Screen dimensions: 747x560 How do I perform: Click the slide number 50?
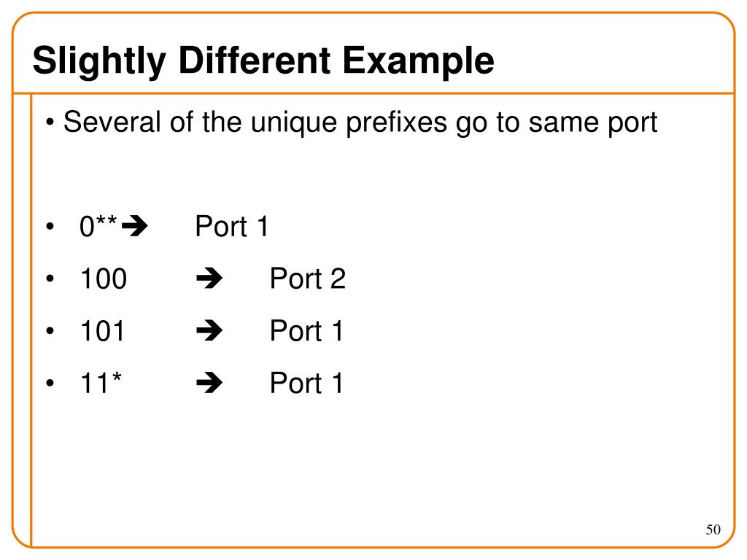pyautogui.click(x=713, y=529)
